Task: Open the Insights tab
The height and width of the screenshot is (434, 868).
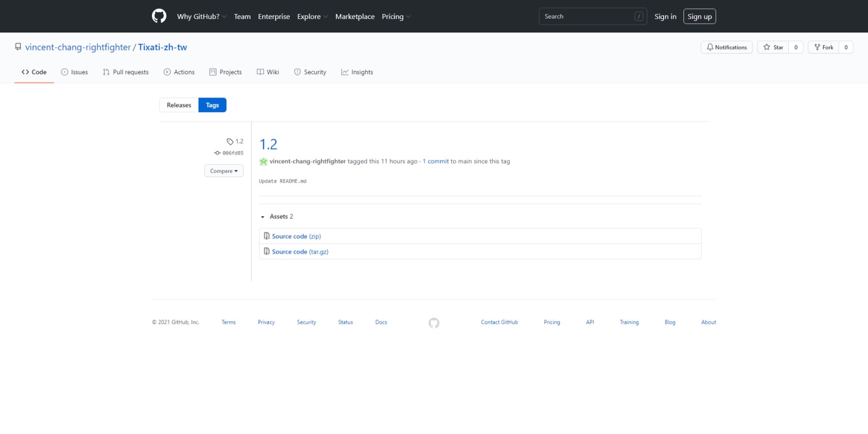Action: [357, 72]
